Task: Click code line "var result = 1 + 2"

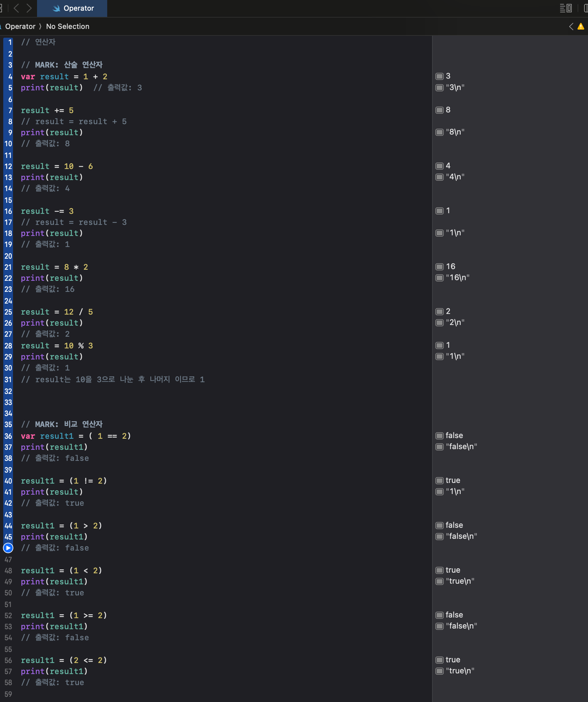Action: [64, 77]
